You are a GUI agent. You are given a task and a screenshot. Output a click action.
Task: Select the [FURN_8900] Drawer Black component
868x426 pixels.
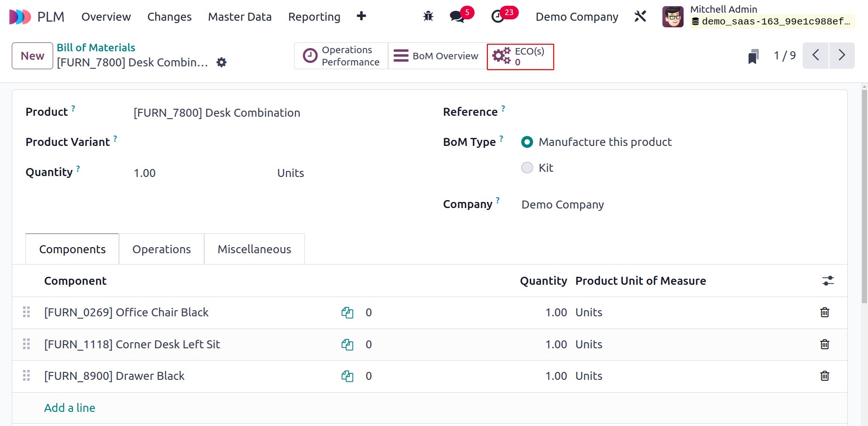point(114,376)
